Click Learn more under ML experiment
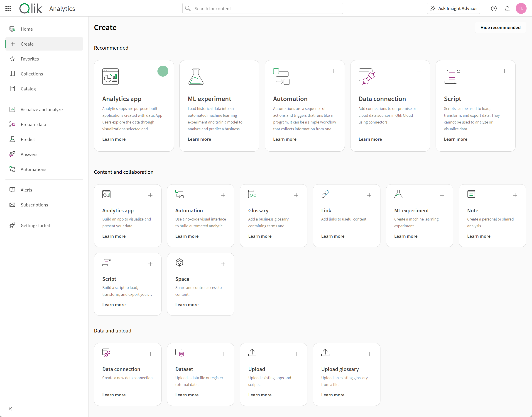Viewport: 532px width, 417px height. [x=199, y=139]
